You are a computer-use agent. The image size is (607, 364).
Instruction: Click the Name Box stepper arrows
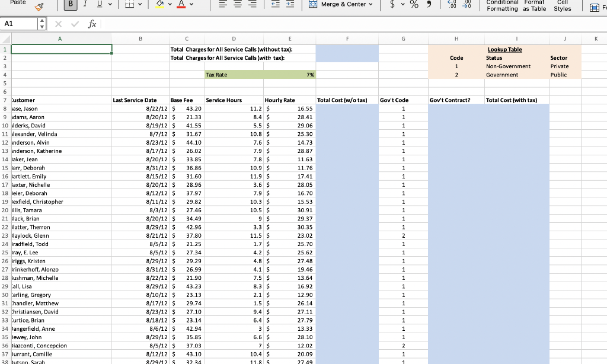42,24
